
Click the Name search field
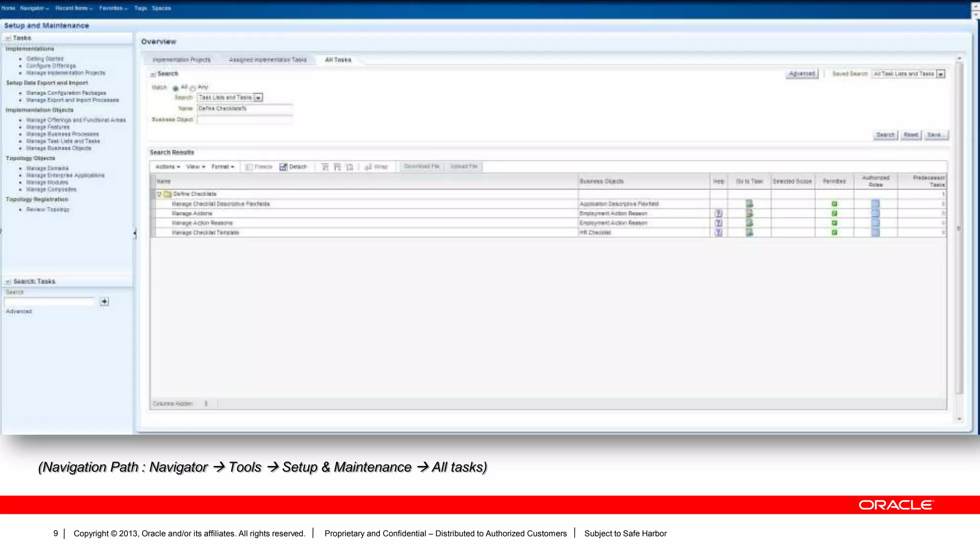coord(245,109)
